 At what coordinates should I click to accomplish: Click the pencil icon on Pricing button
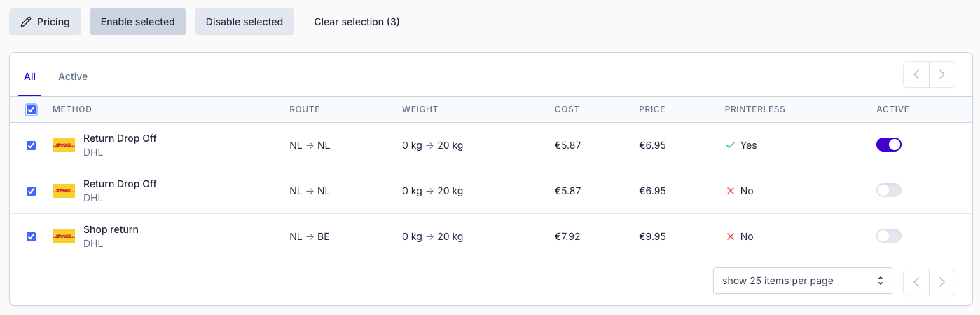click(x=27, y=22)
